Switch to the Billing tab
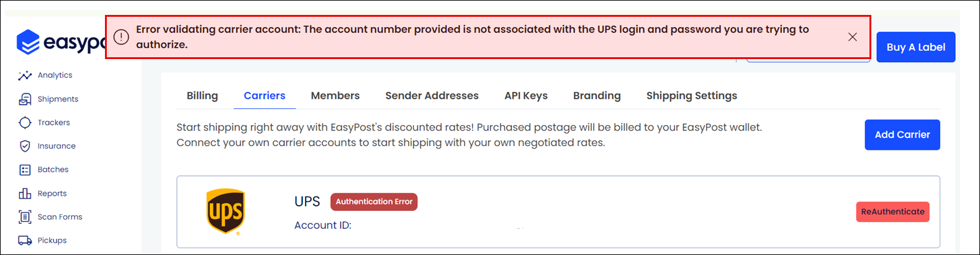This screenshot has width=980, height=255. (202, 96)
